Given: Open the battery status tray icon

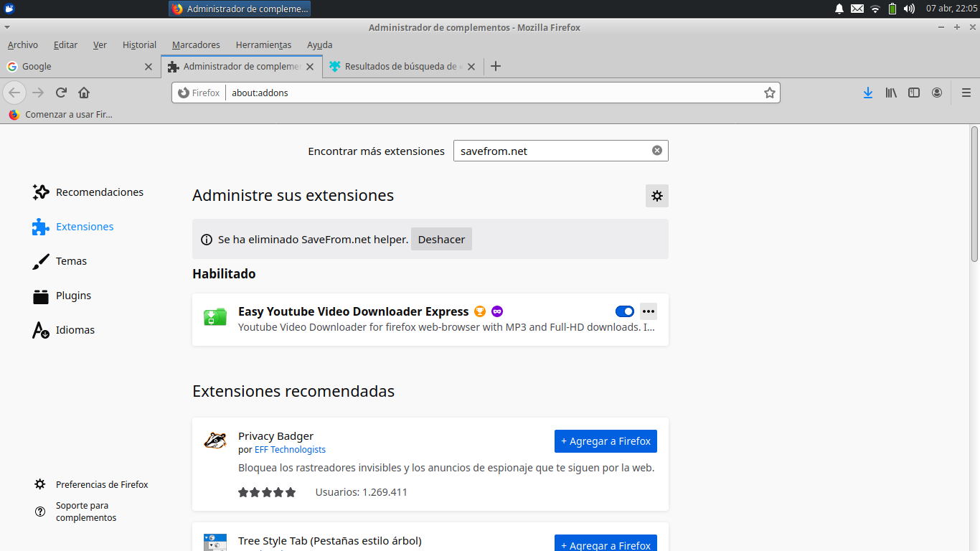Looking at the screenshot, I should click(892, 9).
